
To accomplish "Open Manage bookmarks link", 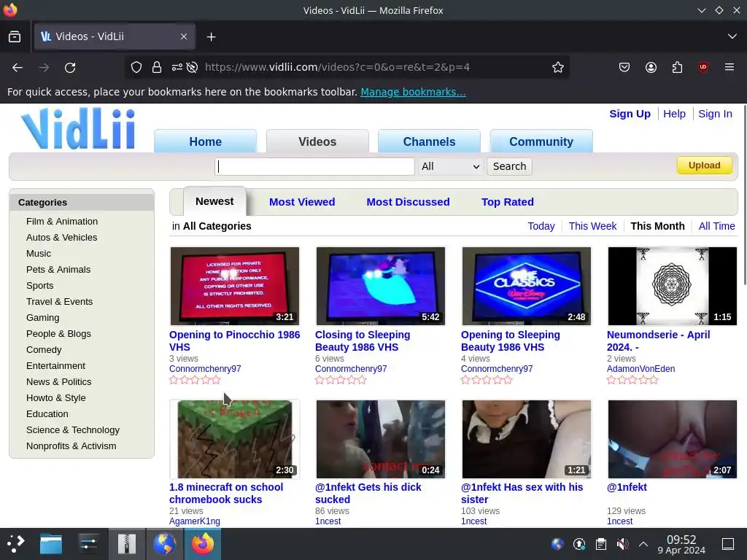I will pyautogui.click(x=413, y=92).
